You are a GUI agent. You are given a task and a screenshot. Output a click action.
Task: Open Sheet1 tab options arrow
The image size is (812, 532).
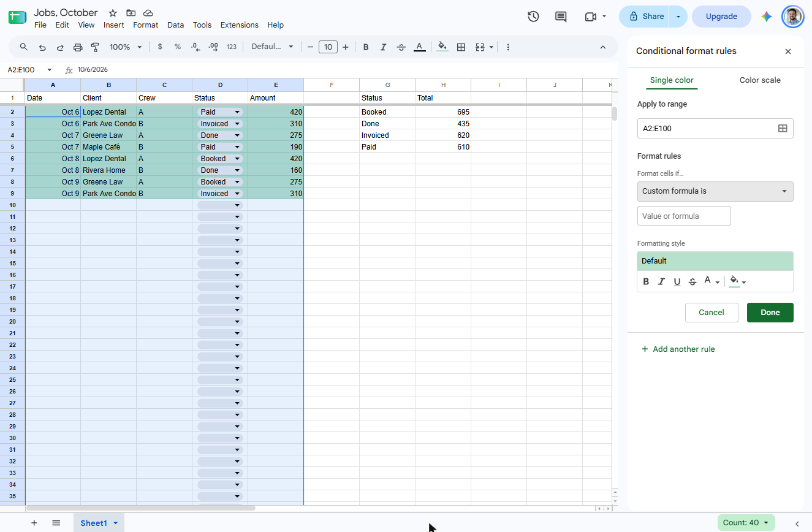tap(115, 523)
